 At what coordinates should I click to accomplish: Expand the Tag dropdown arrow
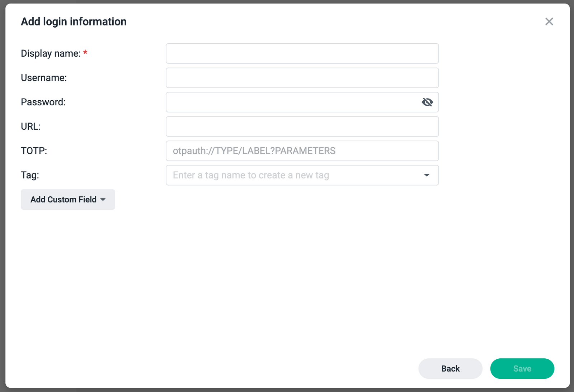[x=427, y=175]
